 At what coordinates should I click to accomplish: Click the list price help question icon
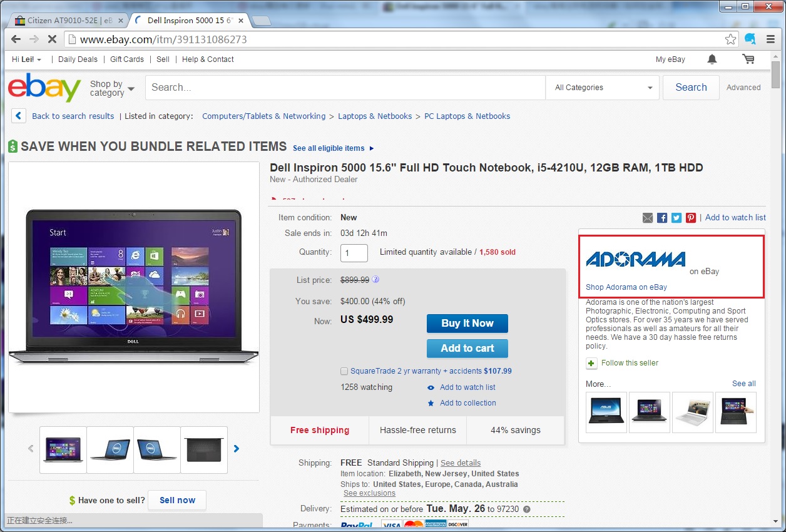pyautogui.click(x=376, y=280)
